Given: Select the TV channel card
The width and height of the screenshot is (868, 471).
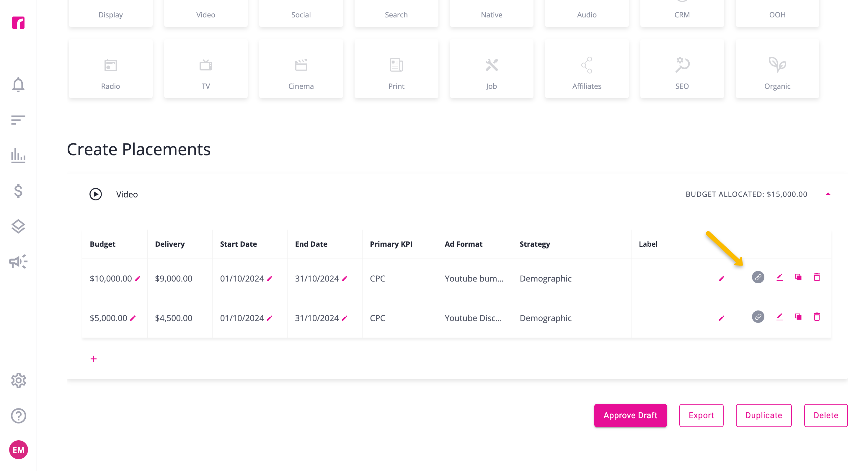Looking at the screenshot, I should coord(206,69).
